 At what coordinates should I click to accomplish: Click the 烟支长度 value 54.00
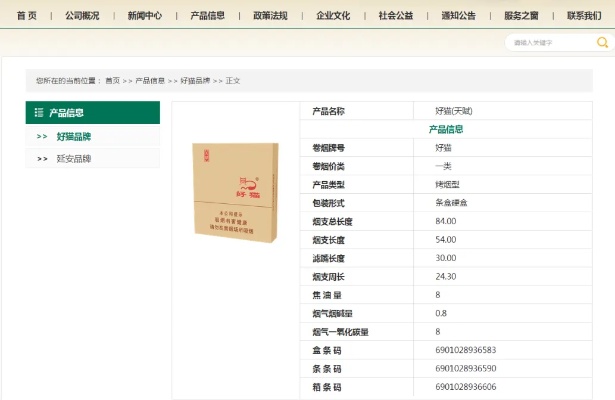pyautogui.click(x=446, y=240)
